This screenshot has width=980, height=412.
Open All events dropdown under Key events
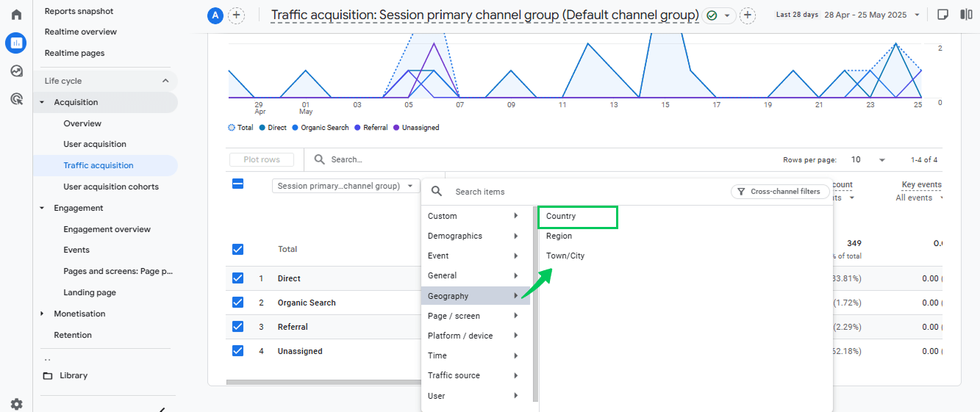pyautogui.click(x=918, y=198)
